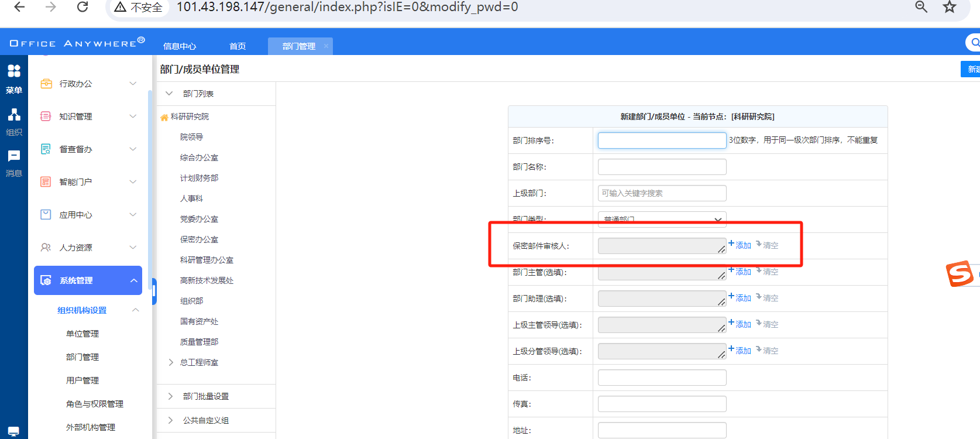The height and width of the screenshot is (439, 980).
Task: Select 高新技术发展处 in department tree
Action: [x=207, y=280]
